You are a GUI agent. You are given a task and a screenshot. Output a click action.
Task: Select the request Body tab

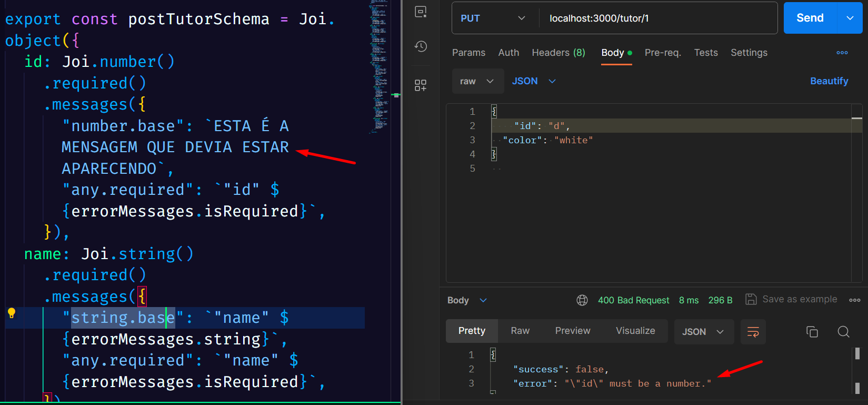tap(616, 53)
